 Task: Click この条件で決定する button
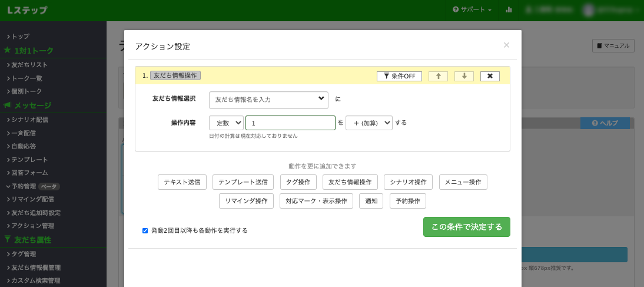point(466,227)
